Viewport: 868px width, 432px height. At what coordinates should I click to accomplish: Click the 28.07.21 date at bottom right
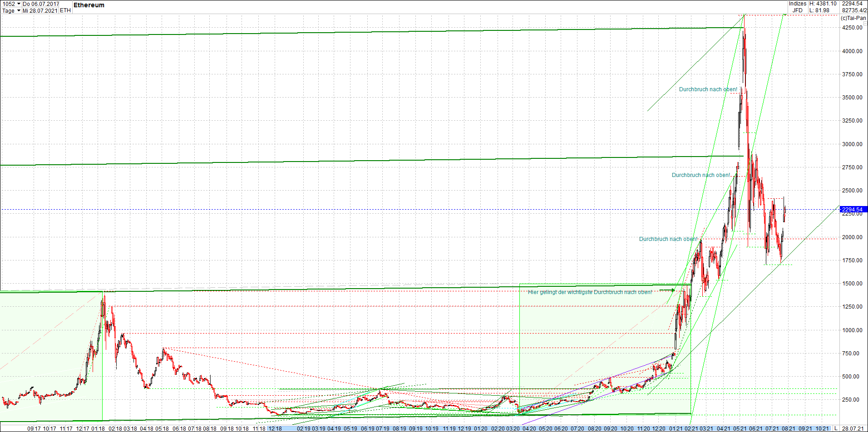pos(853,428)
